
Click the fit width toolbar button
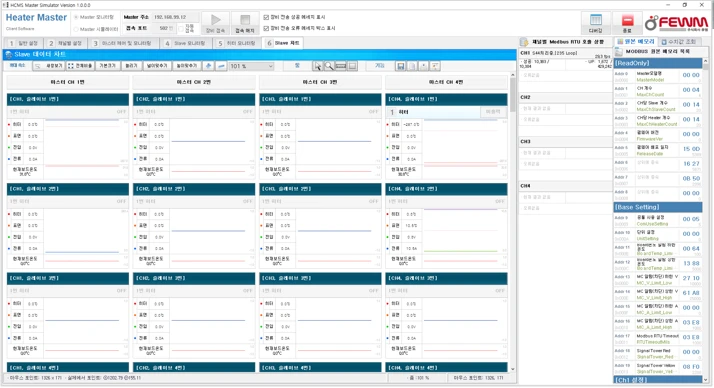(x=157, y=66)
